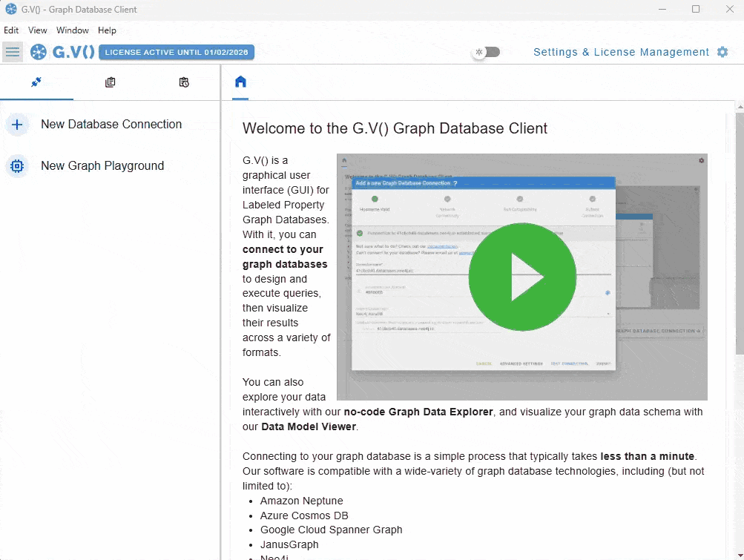
Task: Click the settings gear icon
Action: pyautogui.click(x=722, y=52)
